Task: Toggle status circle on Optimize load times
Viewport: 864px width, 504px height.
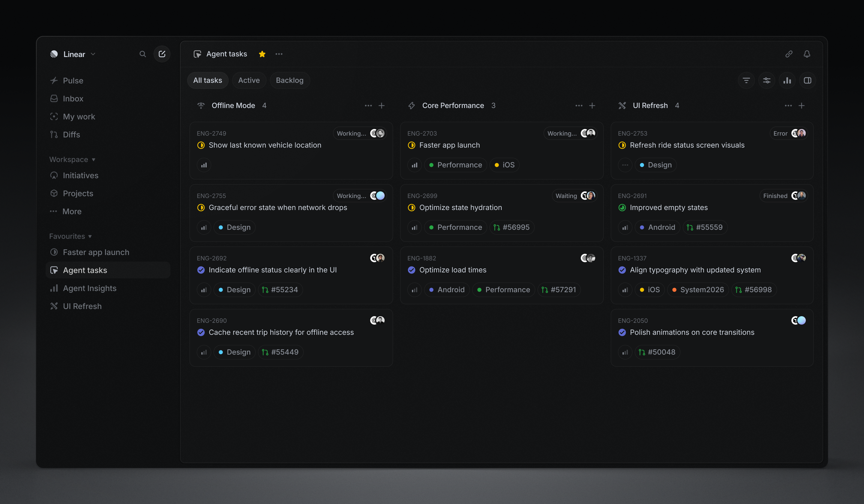Action: pos(411,270)
